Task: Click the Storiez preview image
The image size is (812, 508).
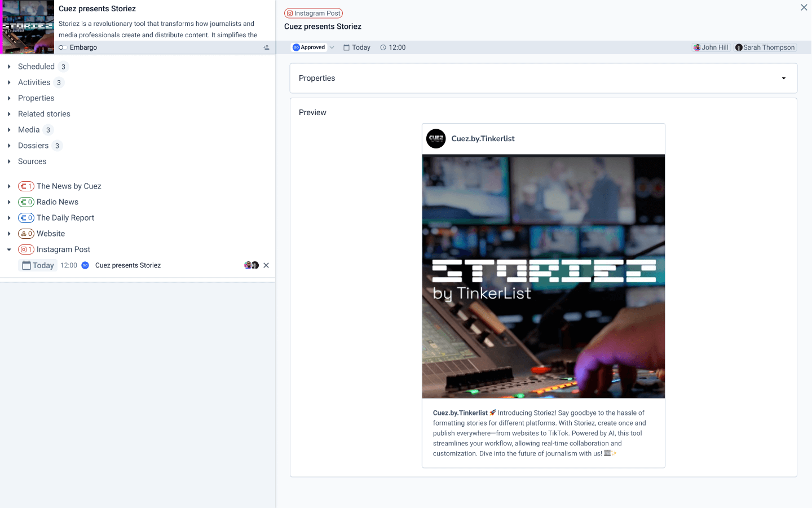Action: [544, 277]
